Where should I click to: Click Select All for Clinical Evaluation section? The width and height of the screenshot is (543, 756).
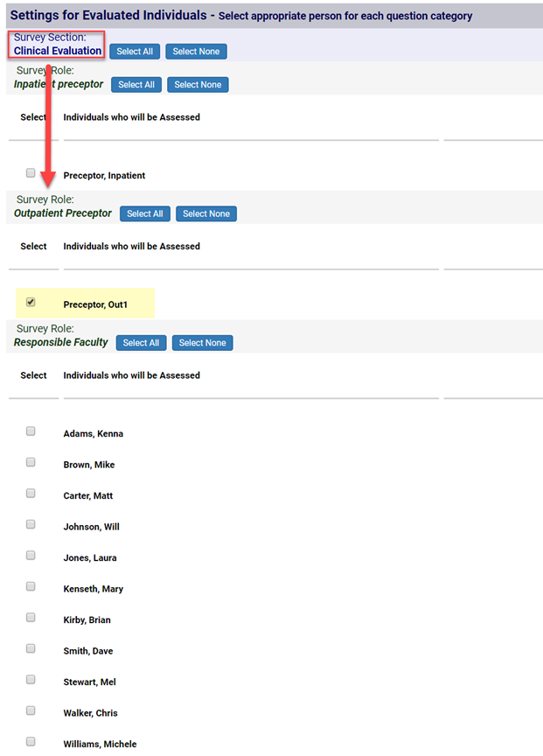pyautogui.click(x=135, y=52)
